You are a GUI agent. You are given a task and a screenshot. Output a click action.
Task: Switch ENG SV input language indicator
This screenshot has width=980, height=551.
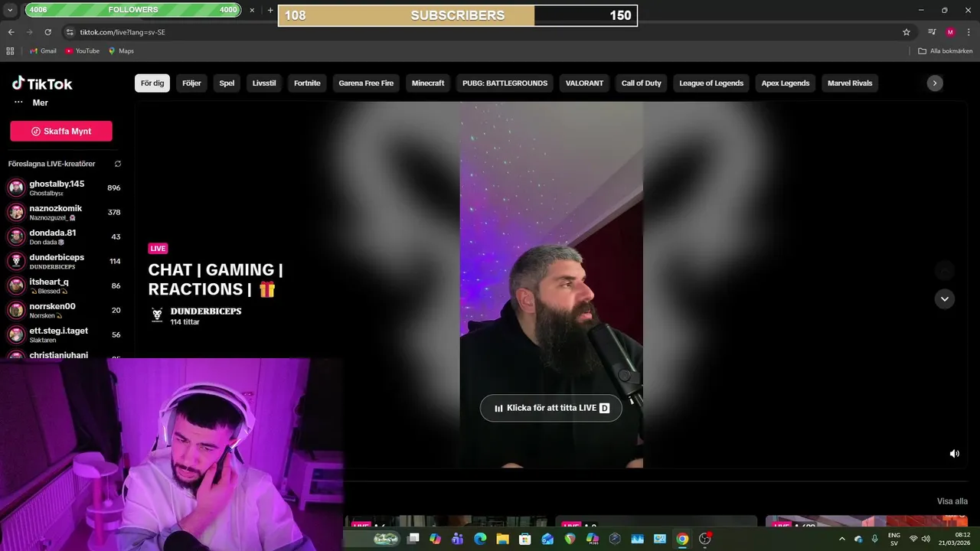pyautogui.click(x=894, y=539)
